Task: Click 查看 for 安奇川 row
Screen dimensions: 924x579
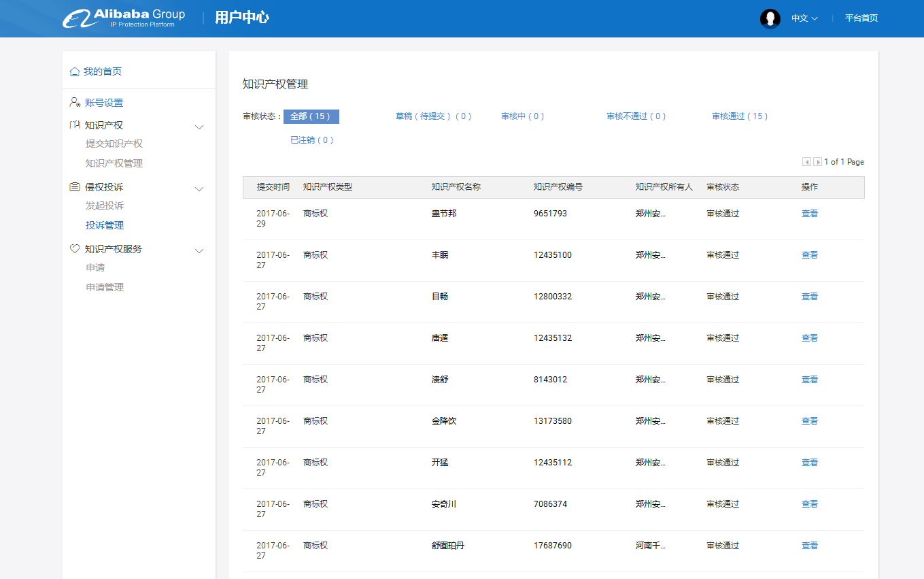Action: 810,504
